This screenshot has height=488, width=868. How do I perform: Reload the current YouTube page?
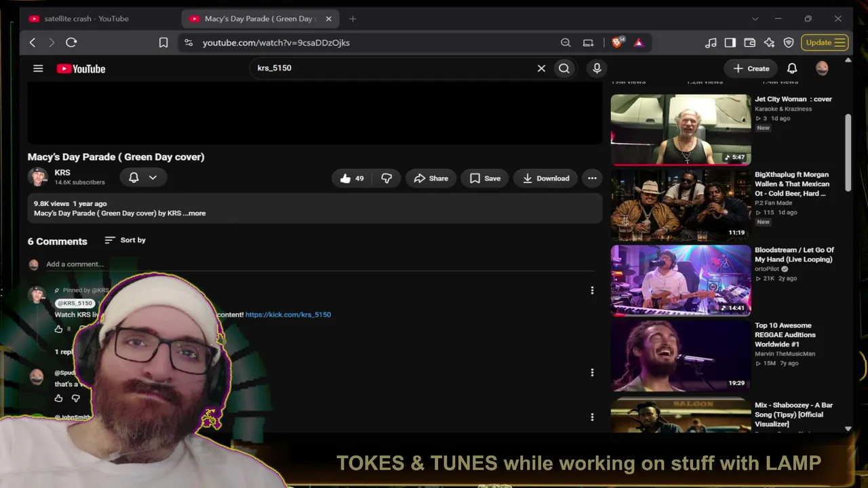pyautogui.click(x=71, y=43)
